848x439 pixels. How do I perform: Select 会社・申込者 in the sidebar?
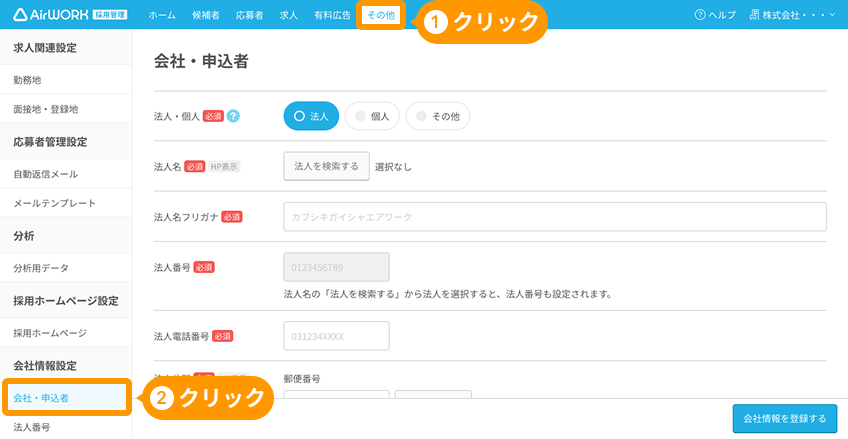(66, 398)
